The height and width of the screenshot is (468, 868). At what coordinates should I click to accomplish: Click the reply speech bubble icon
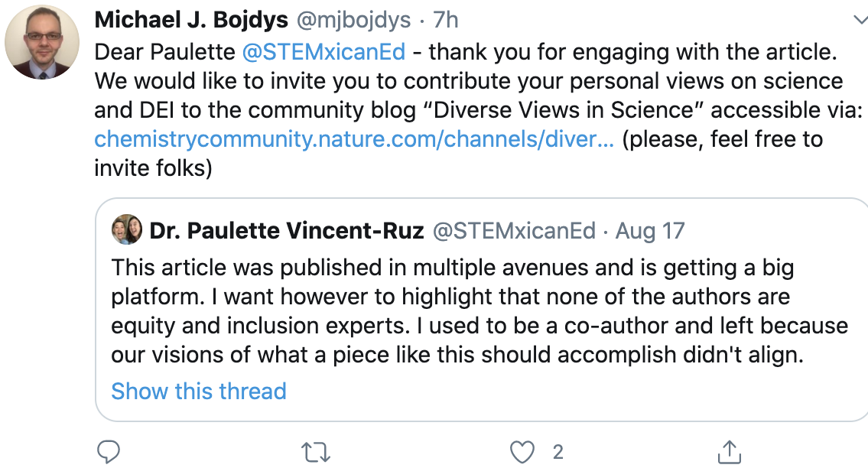coord(109,452)
